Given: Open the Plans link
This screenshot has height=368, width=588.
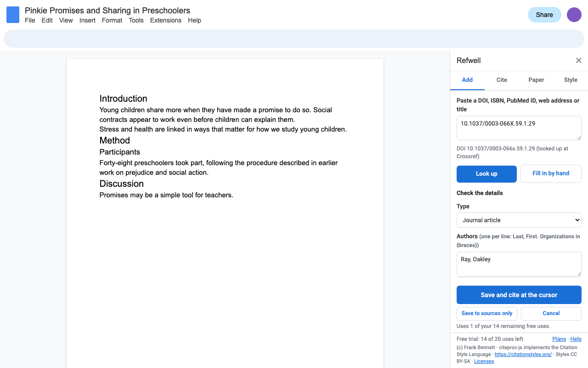Looking at the screenshot, I should coord(559,339).
